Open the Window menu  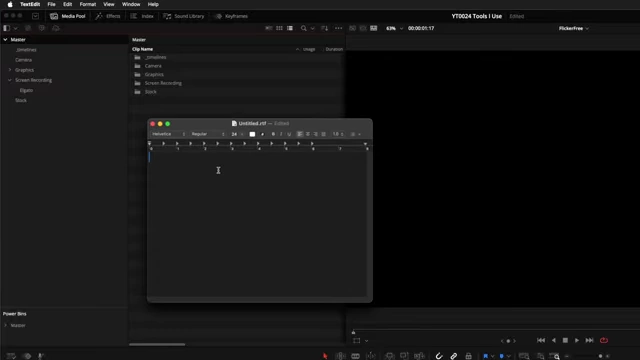coord(131,4)
